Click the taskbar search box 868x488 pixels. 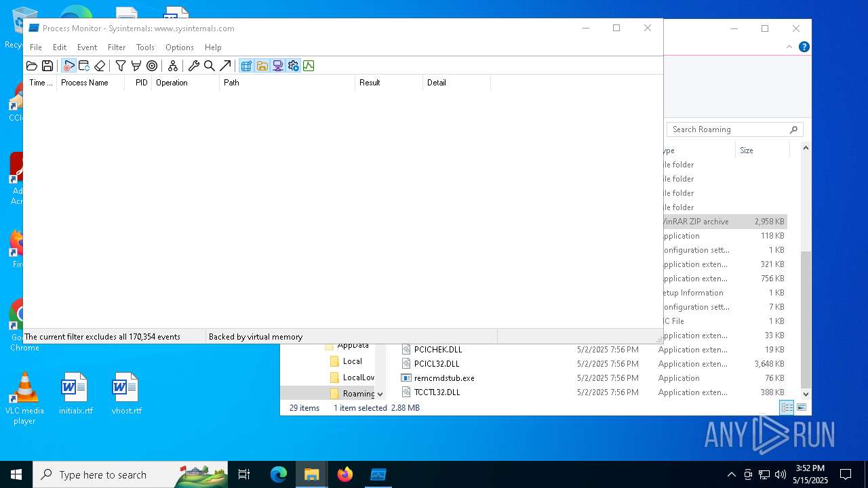(x=130, y=474)
